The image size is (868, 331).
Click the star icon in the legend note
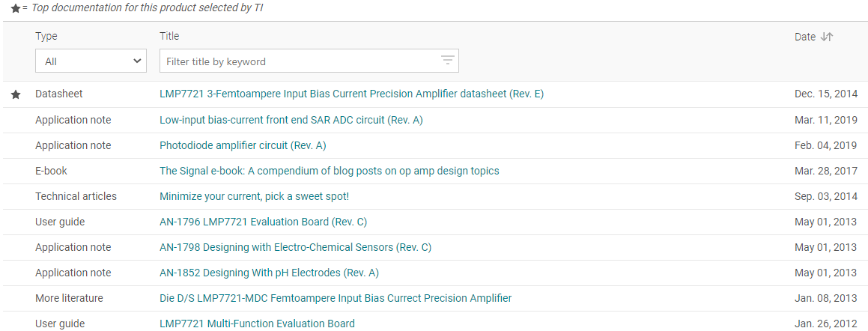[15, 8]
